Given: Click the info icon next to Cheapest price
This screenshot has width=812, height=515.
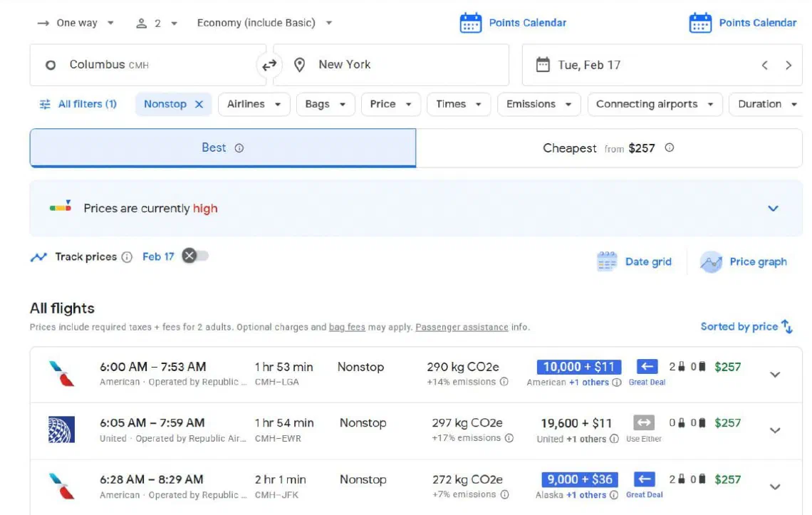Looking at the screenshot, I should [x=669, y=147].
